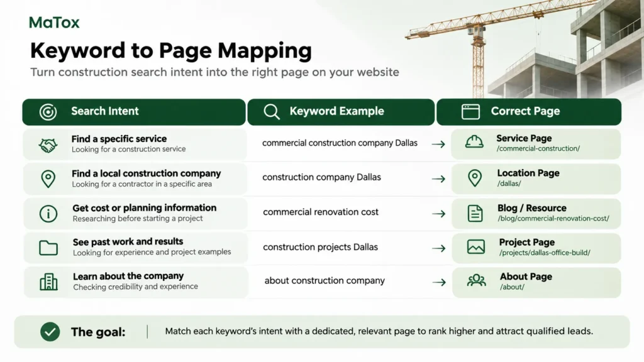This screenshot has width=644, height=362.
Task: Click Find a local construction company title
Action: 146,173
